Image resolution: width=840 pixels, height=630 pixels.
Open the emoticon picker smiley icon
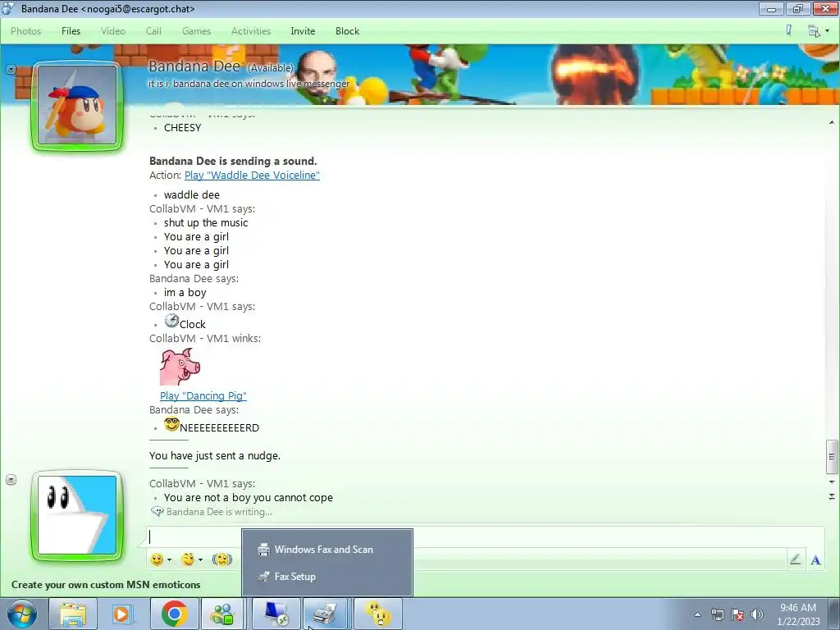(157, 559)
